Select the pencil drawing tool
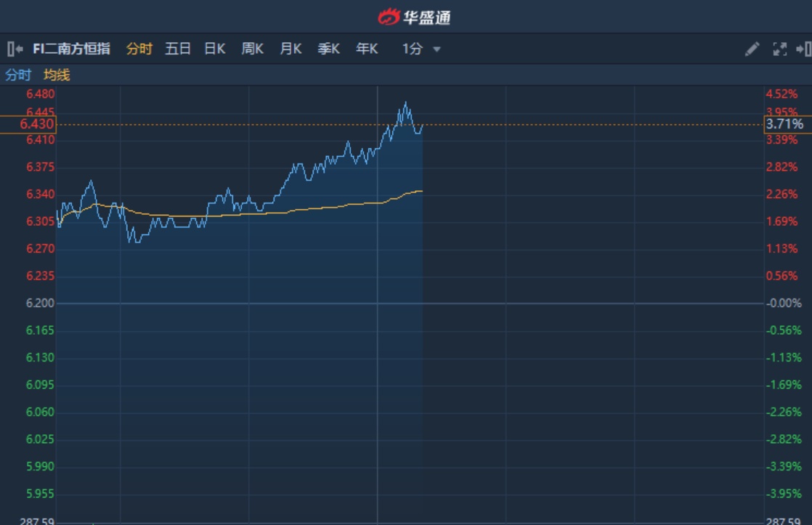812x525 pixels. 752,49
